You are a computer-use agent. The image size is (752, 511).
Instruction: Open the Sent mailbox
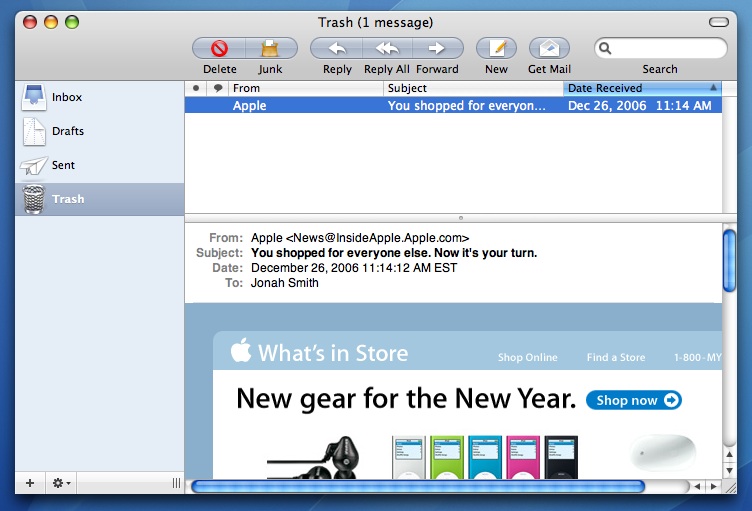point(99,165)
